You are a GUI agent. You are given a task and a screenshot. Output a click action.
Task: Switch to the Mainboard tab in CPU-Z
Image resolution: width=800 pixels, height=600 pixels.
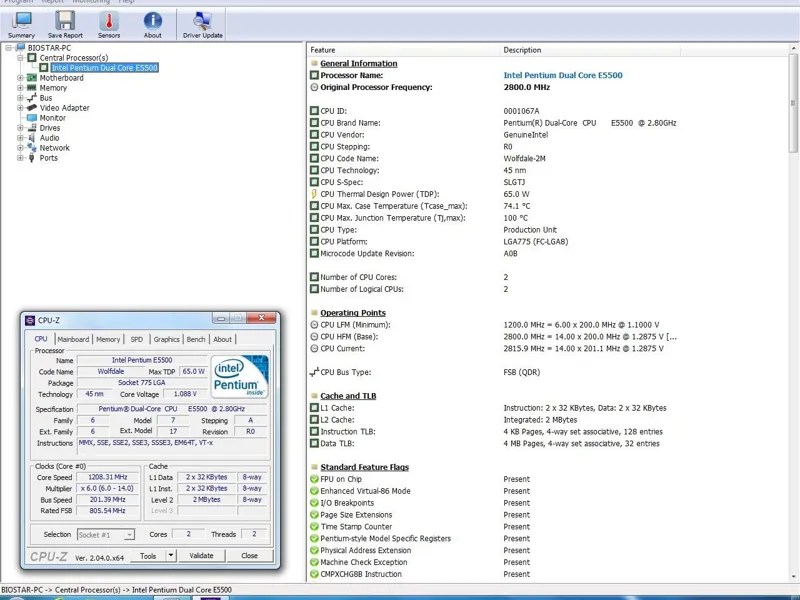pyautogui.click(x=73, y=339)
